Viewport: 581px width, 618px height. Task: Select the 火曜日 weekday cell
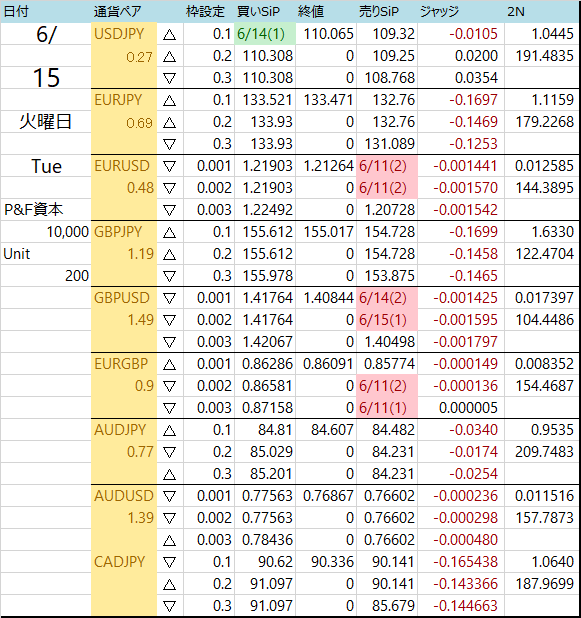coord(46,122)
